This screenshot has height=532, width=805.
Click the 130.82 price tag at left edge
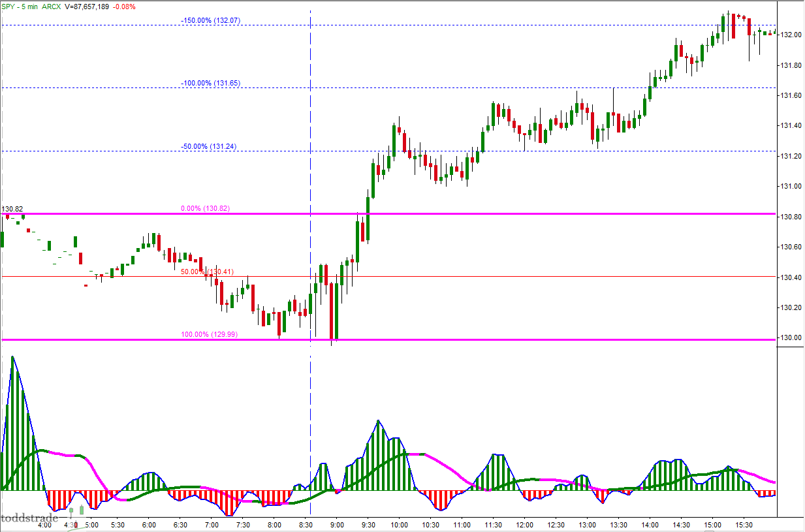click(x=12, y=209)
